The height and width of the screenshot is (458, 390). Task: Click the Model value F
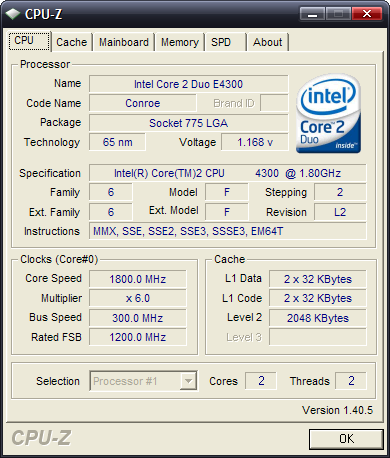(x=227, y=192)
